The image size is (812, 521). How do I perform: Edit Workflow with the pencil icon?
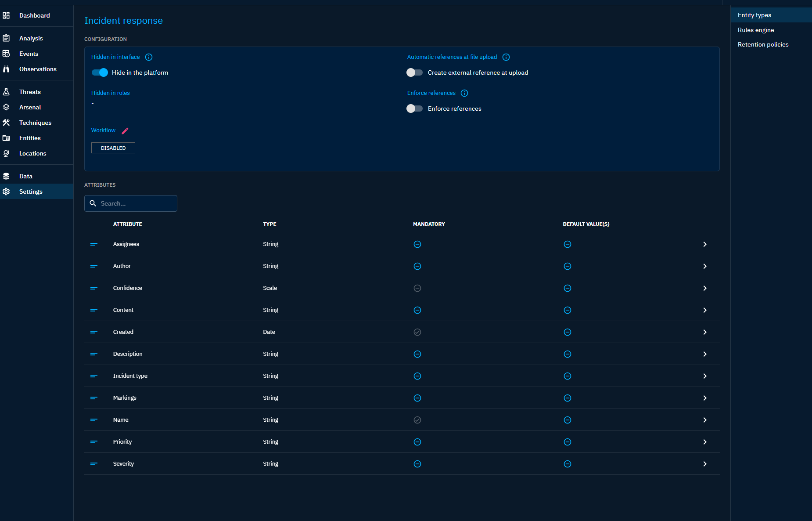tap(125, 131)
